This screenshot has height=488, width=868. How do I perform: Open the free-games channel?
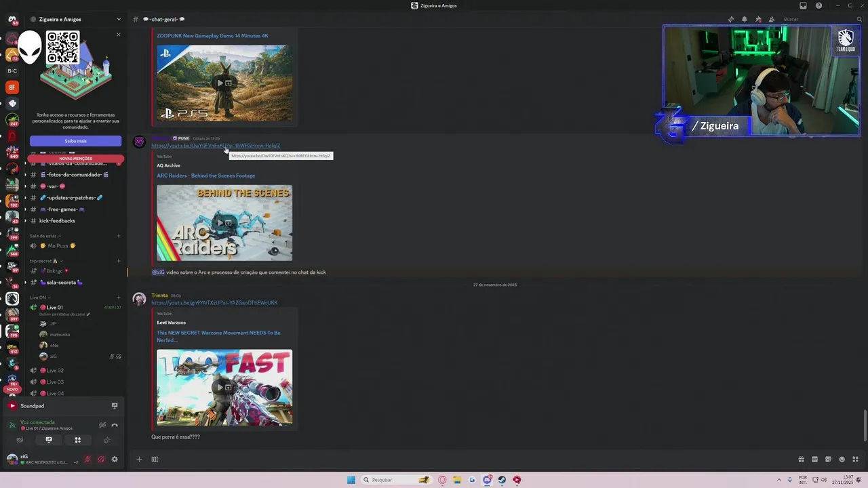point(75,209)
